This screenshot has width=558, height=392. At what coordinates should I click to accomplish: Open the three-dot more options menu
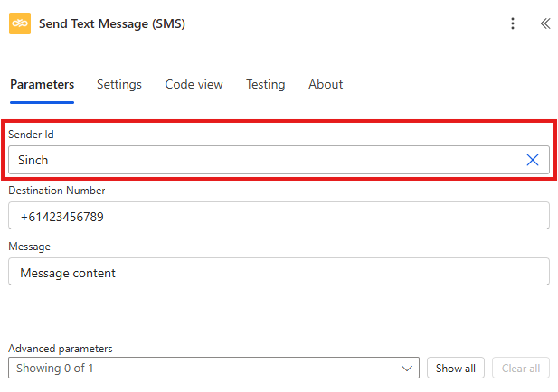tap(513, 23)
